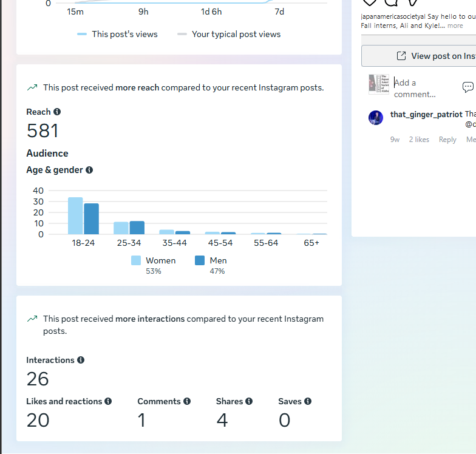Click the Women legend color swatch
Image resolution: width=476 pixels, height=454 pixels.
(136, 260)
